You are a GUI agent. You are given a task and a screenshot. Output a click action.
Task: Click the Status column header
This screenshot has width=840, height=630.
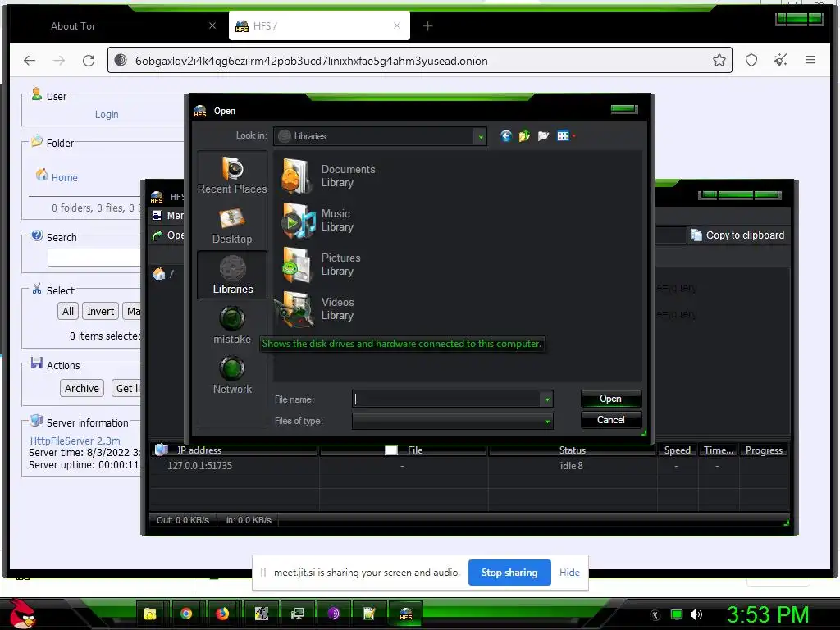click(572, 450)
